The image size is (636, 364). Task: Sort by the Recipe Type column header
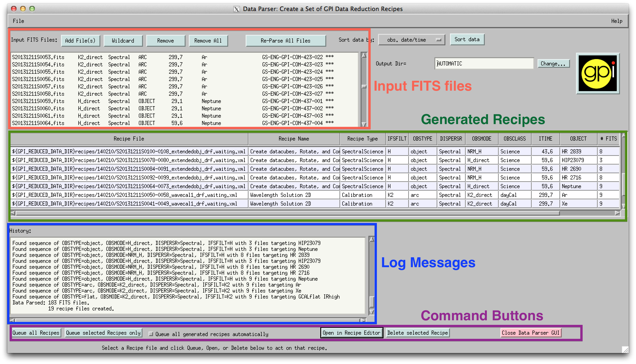click(x=362, y=139)
